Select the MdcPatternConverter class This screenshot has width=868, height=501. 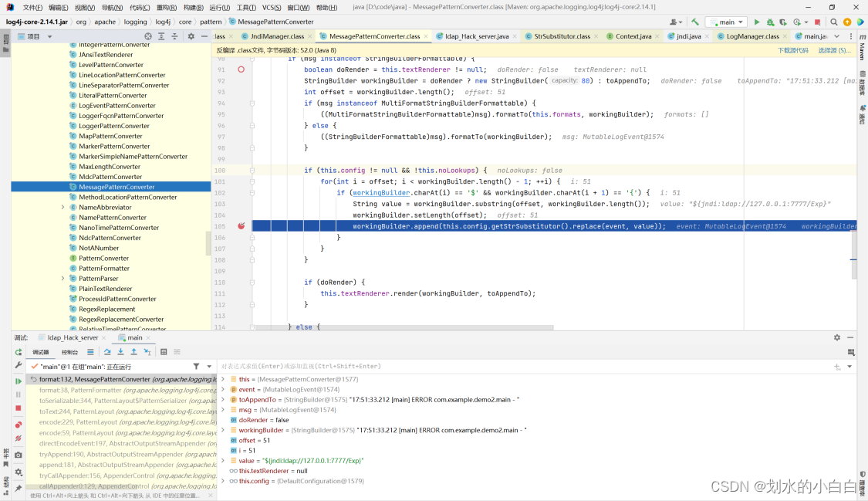(x=110, y=177)
